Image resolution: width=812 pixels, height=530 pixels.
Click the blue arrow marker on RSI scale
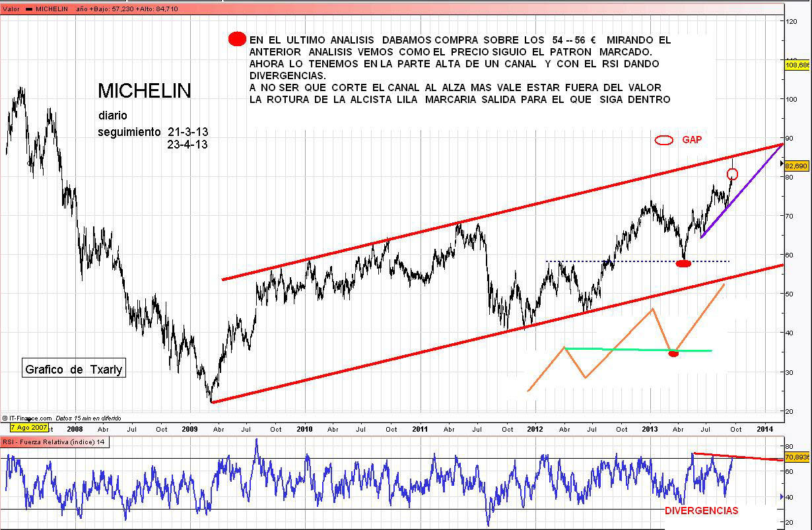pyautogui.click(x=782, y=496)
